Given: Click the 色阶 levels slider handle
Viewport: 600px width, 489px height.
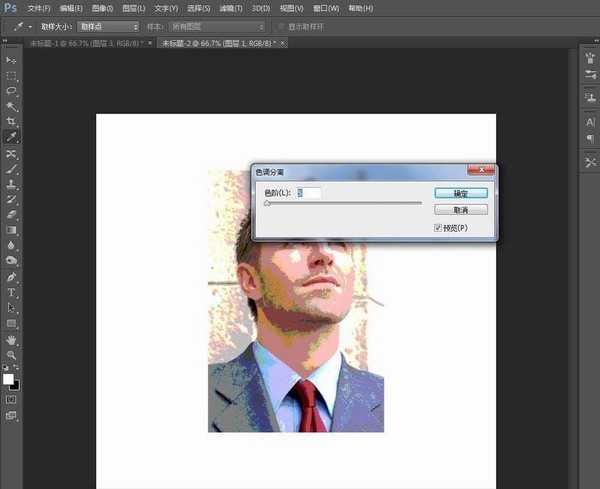Looking at the screenshot, I should (x=267, y=203).
